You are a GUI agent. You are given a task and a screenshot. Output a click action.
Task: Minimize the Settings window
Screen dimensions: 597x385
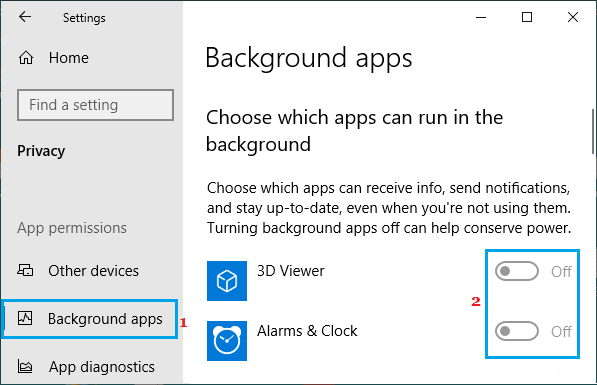point(481,17)
